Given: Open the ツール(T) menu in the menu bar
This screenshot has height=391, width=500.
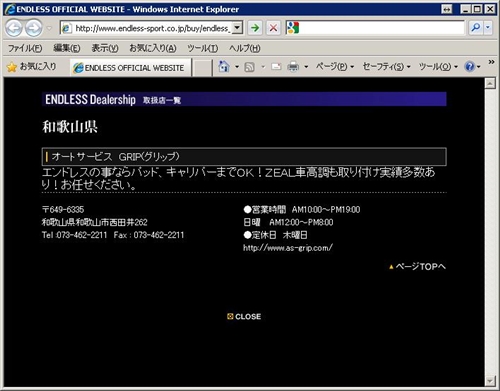Looking at the screenshot, I should pos(203,48).
